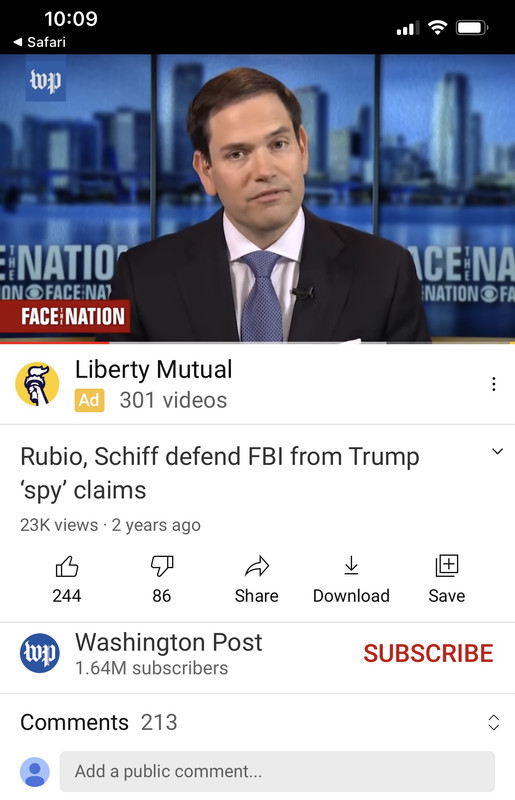
Task: Tap the Comments 213 header
Action: (99, 722)
